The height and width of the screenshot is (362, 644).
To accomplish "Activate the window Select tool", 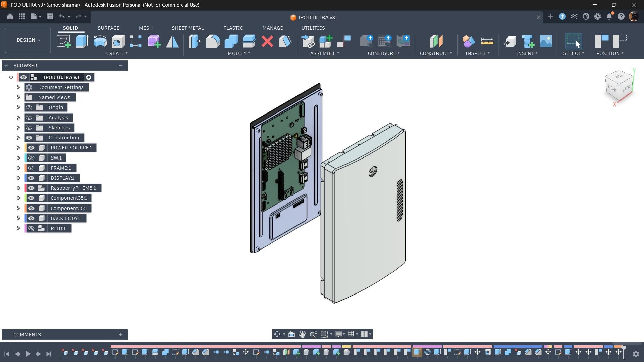I will click(x=573, y=41).
